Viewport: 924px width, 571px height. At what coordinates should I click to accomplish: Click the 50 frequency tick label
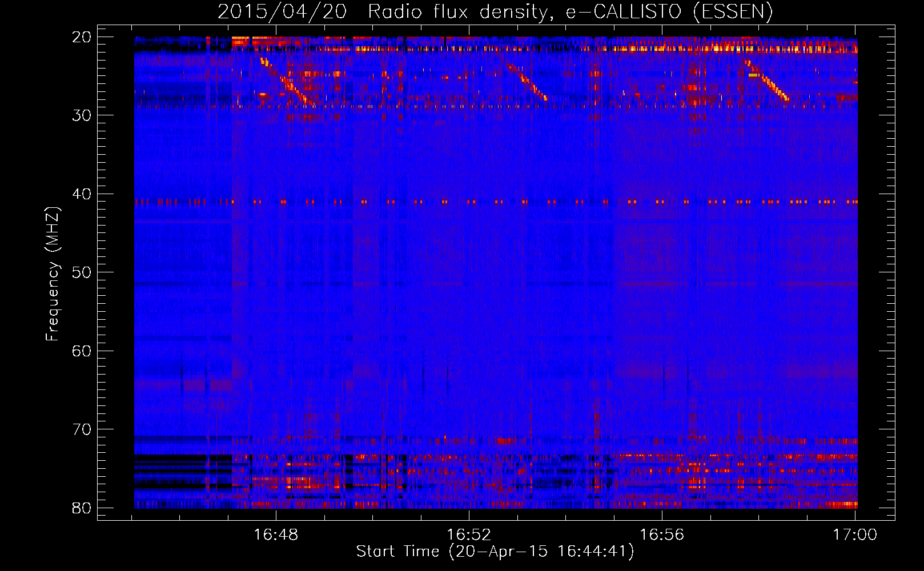point(82,272)
